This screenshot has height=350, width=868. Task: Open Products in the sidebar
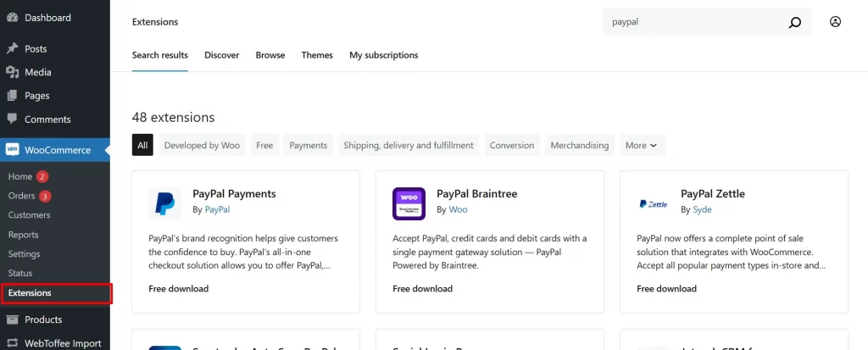(43, 319)
